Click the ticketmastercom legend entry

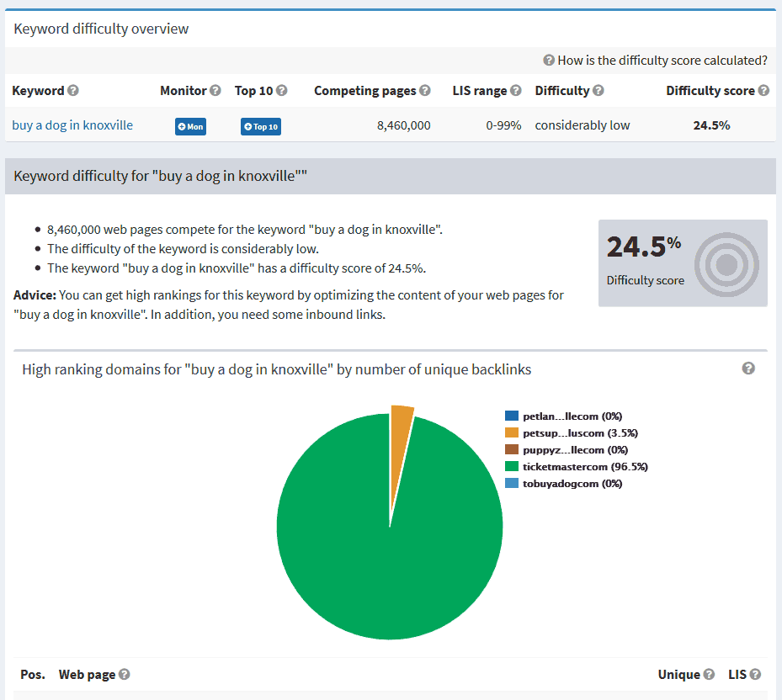[584, 466]
